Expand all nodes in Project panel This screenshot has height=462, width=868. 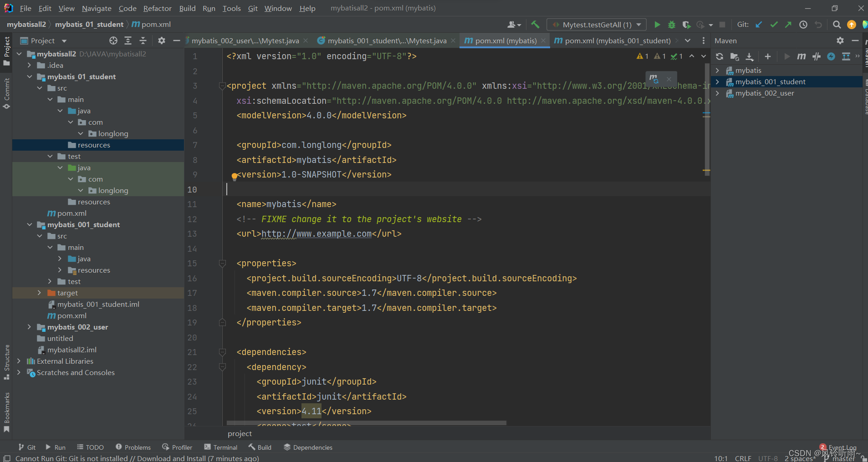pyautogui.click(x=128, y=41)
